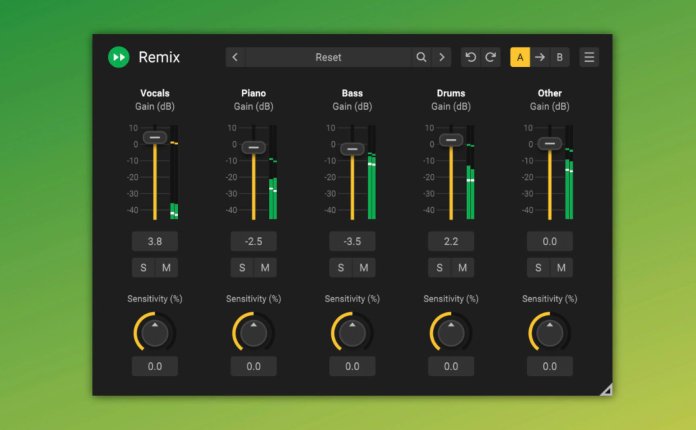Click the Vocals channel label

tap(155, 93)
